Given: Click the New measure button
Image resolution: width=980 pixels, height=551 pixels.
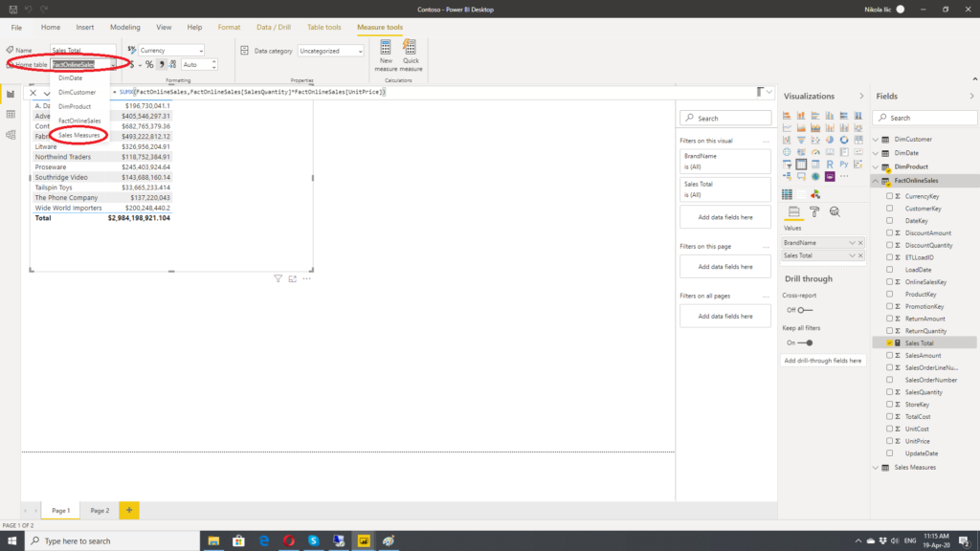Looking at the screenshot, I should tap(386, 55).
